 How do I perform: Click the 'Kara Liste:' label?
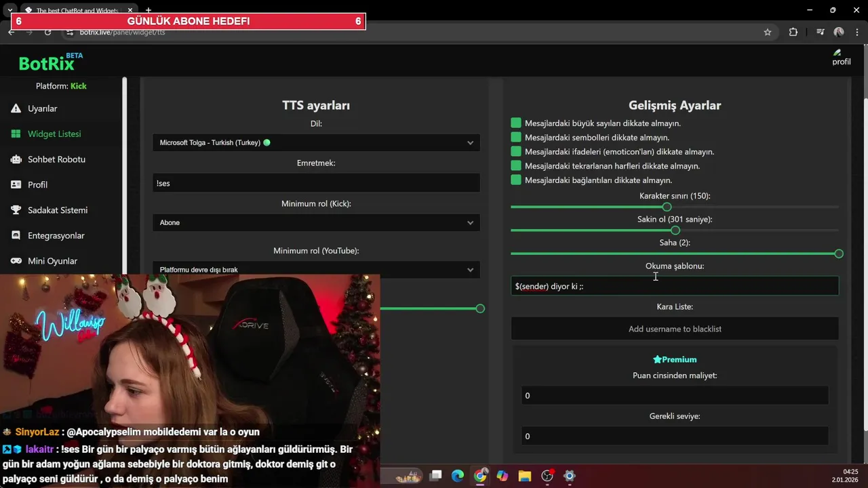coord(675,306)
